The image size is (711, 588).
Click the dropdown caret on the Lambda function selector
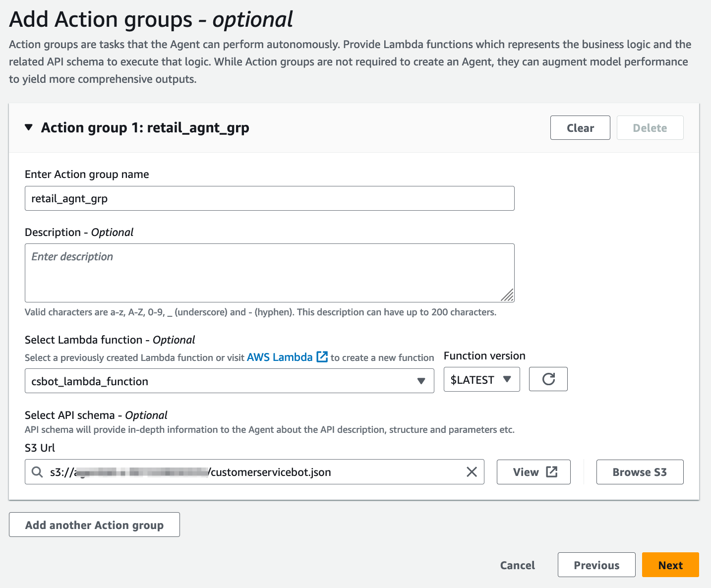pos(421,381)
